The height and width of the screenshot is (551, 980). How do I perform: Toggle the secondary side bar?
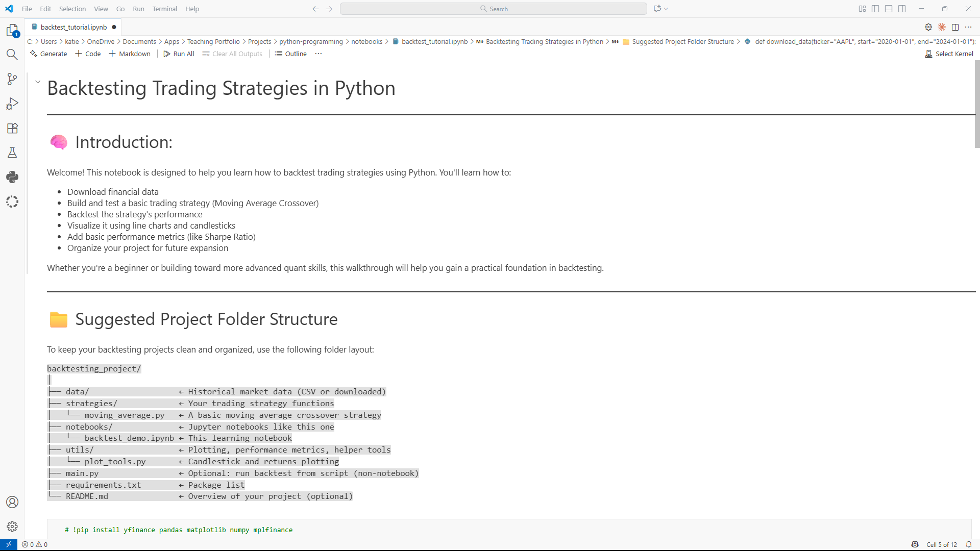coord(902,9)
